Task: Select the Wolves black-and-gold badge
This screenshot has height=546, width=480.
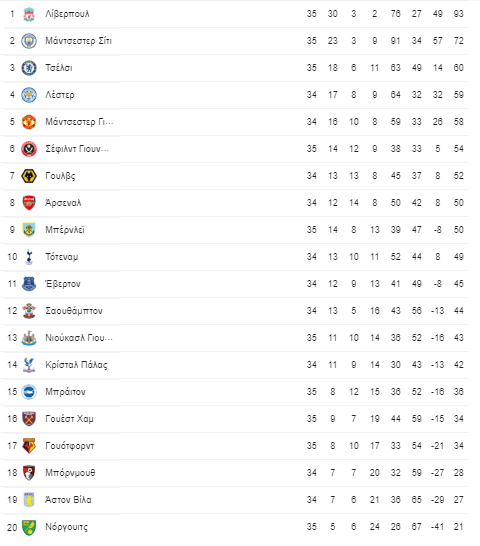Action: tap(29, 176)
